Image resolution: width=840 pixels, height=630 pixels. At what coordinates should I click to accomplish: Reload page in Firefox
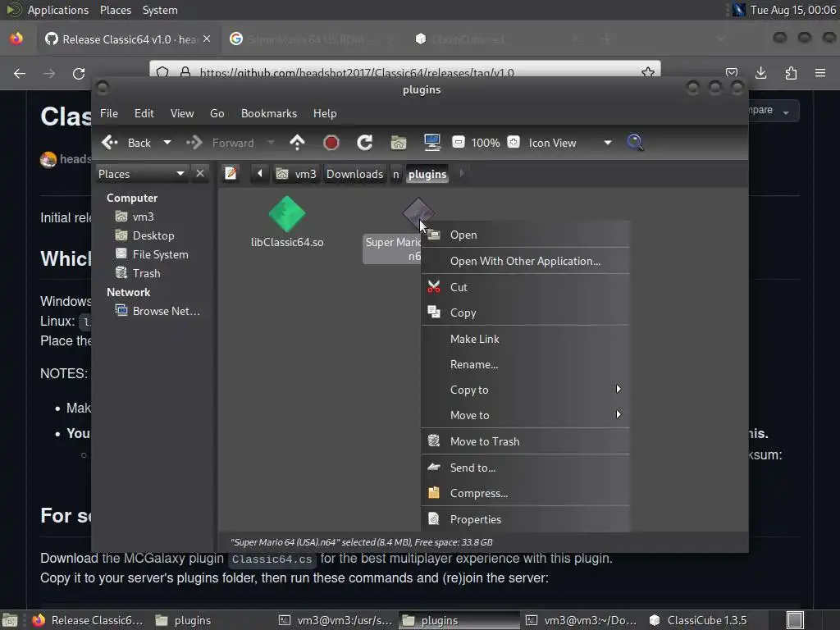click(79, 73)
